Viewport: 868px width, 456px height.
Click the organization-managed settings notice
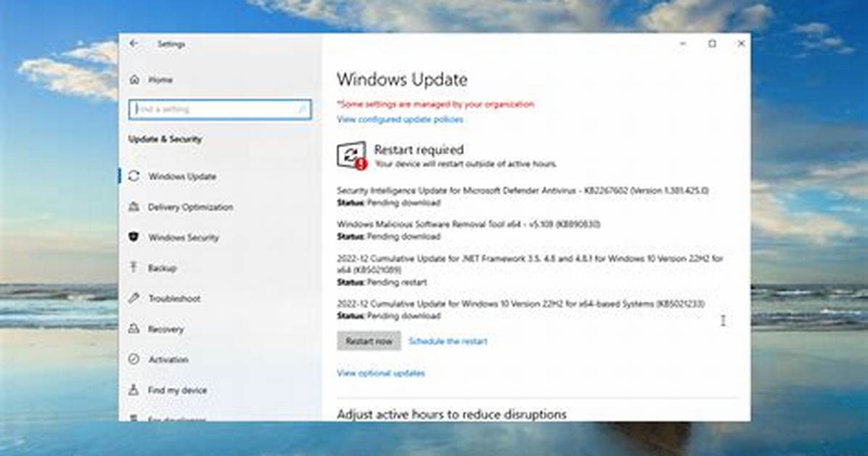[x=435, y=104]
